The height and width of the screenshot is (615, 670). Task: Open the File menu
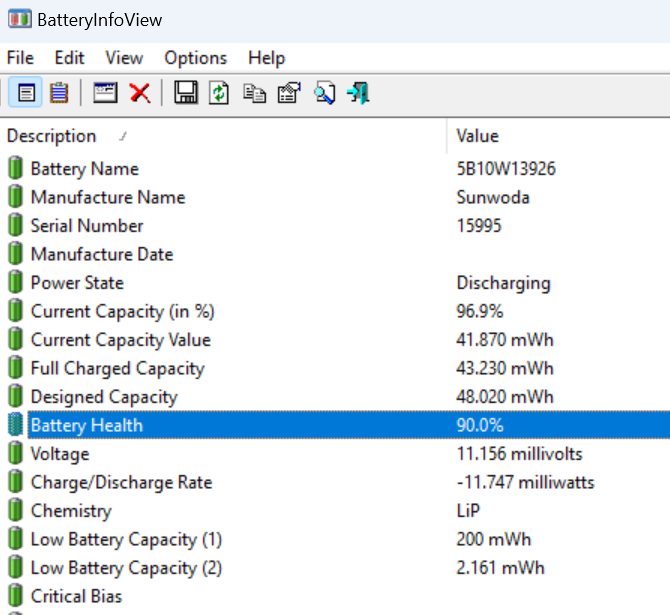[x=20, y=58]
